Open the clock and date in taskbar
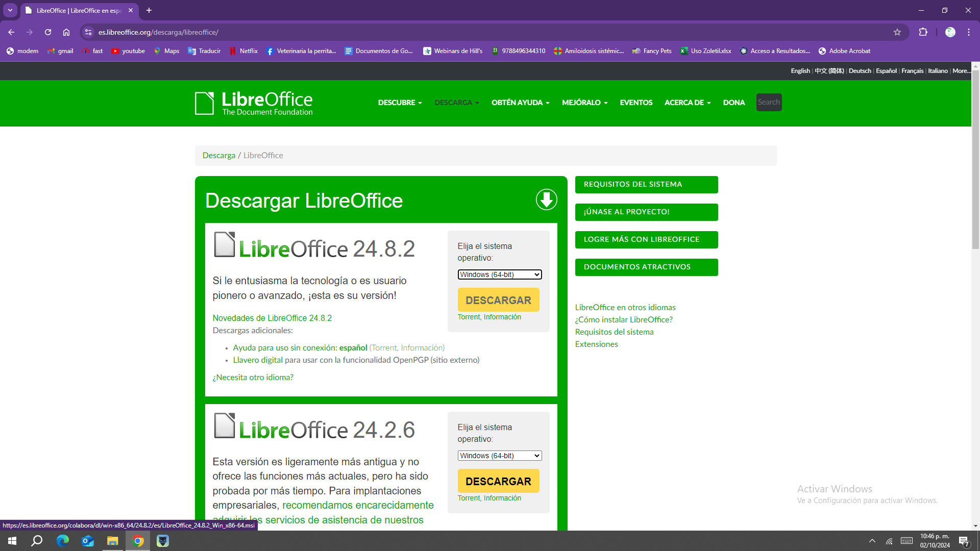 (935, 541)
